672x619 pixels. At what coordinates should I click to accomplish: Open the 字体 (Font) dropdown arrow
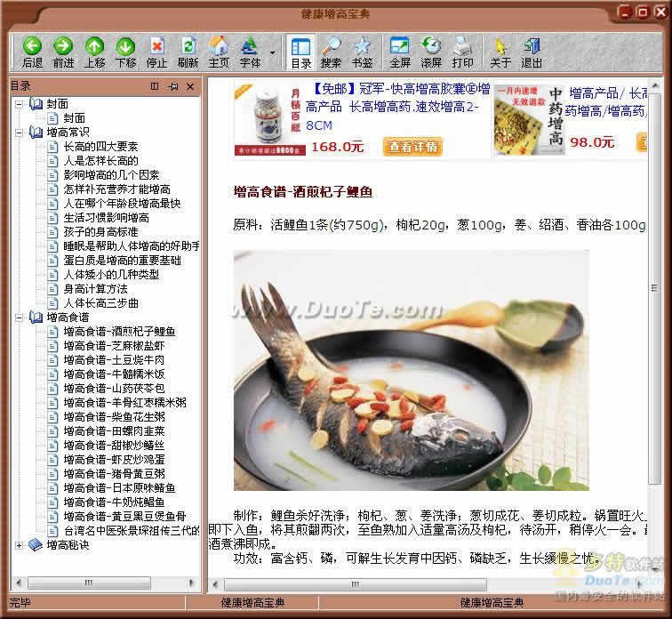click(272, 52)
